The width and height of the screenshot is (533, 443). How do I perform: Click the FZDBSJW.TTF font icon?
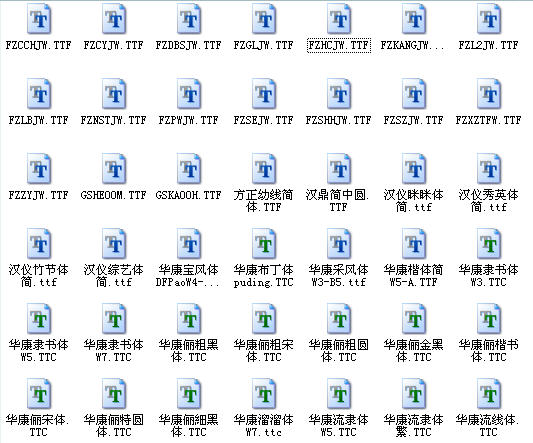[189, 19]
